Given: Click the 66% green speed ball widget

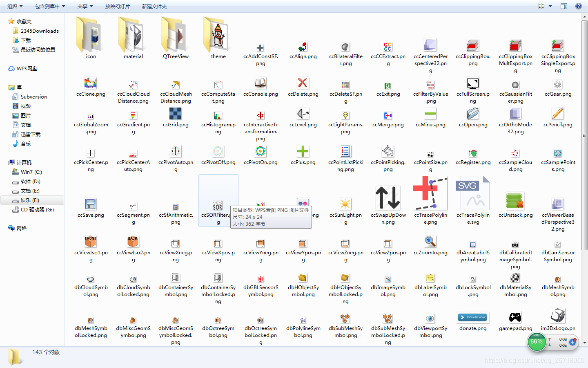Looking at the screenshot, I should 537,342.
